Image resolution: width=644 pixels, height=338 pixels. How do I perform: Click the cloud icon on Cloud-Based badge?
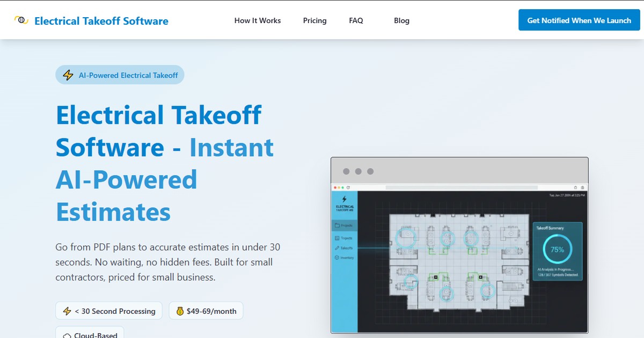67,335
